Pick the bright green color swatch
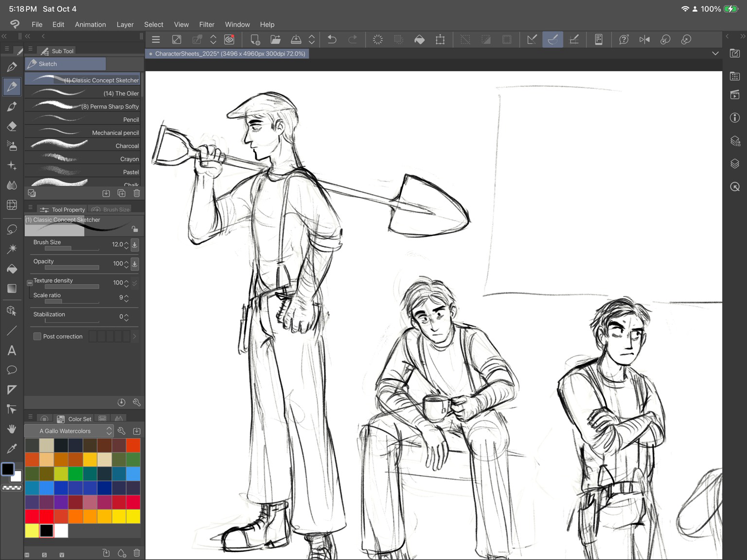Image resolution: width=747 pixels, height=560 pixels. tap(75, 473)
